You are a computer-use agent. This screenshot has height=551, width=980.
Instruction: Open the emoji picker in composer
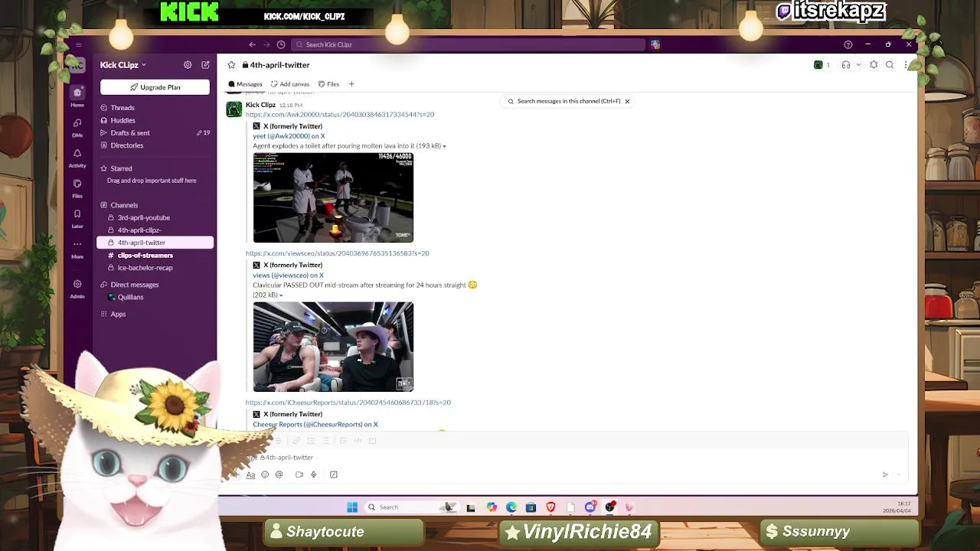coord(265,474)
